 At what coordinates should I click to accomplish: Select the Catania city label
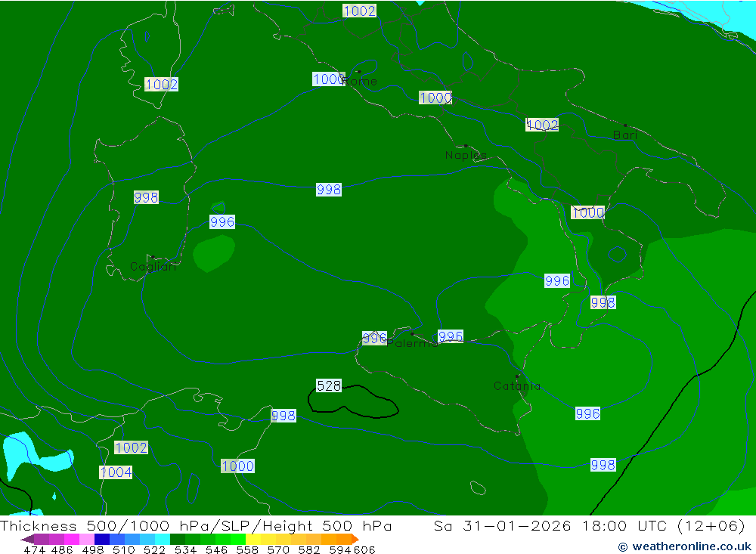(x=517, y=385)
